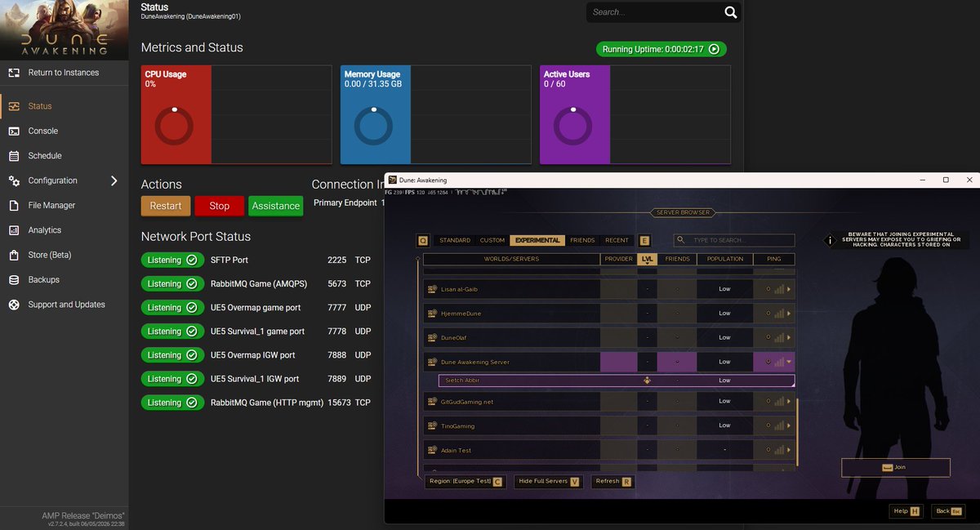Click the Return to Instances icon

(x=13, y=73)
